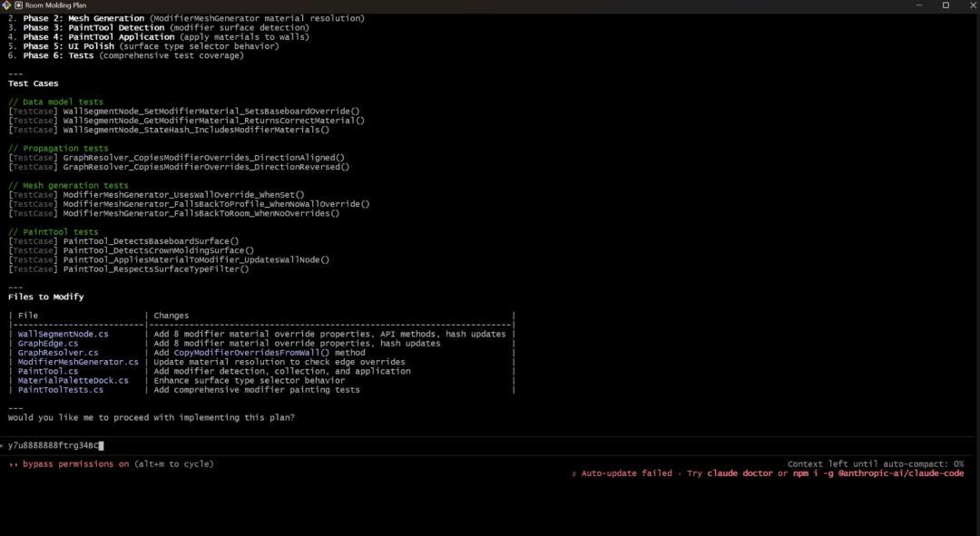Click the Files to Modify heading
The image size is (980, 536).
(x=45, y=297)
